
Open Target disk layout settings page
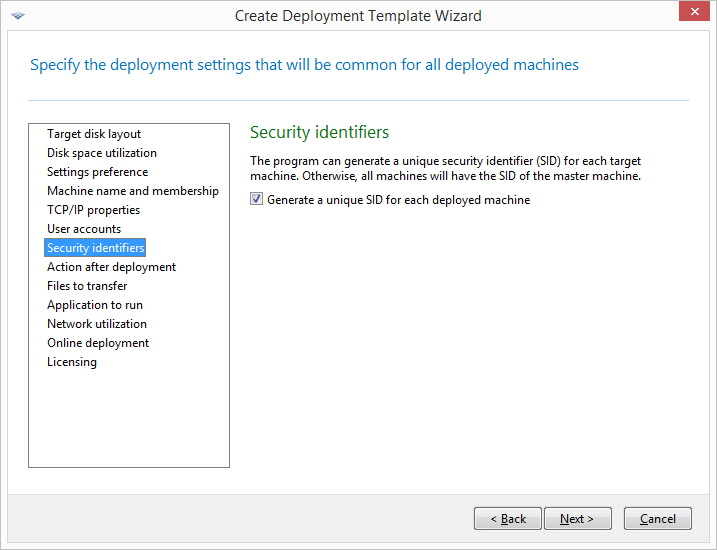click(94, 134)
